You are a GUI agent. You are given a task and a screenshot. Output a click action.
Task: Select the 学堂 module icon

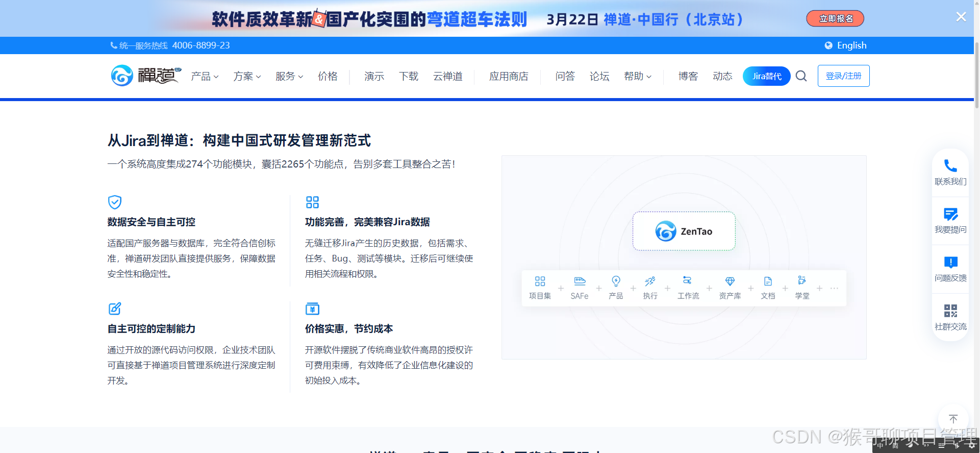(802, 280)
